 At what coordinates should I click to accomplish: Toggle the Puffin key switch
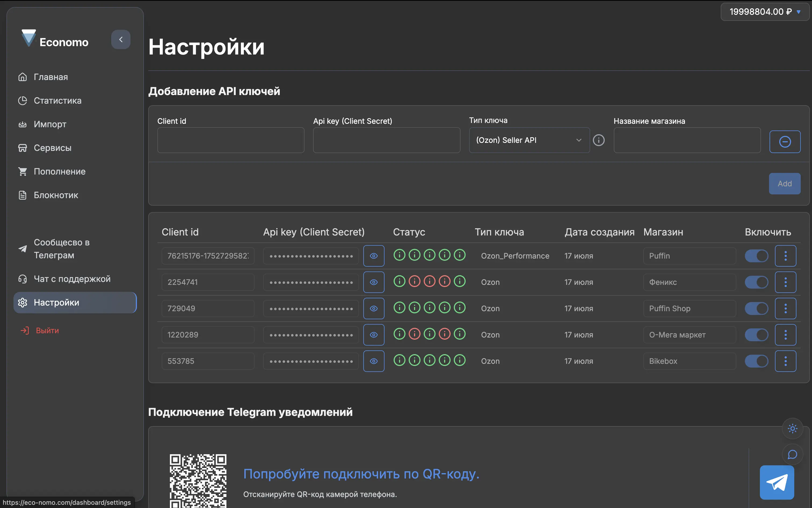[756, 256]
